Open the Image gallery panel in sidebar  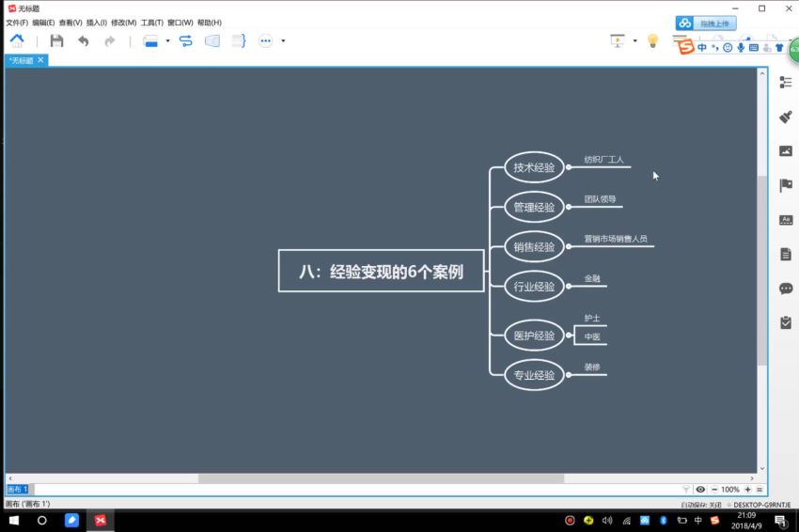point(786,150)
